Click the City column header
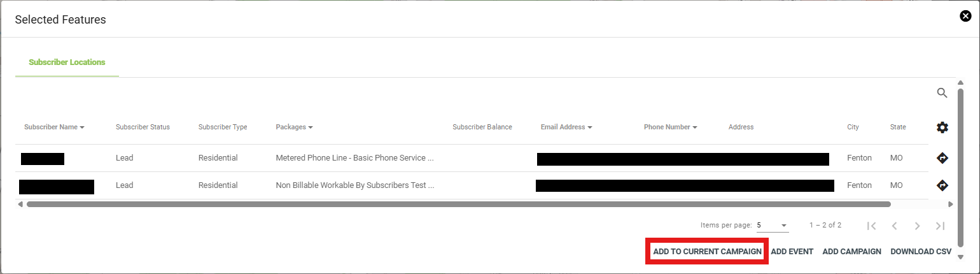This screenshot has width=980, height=274. (853, 127)
